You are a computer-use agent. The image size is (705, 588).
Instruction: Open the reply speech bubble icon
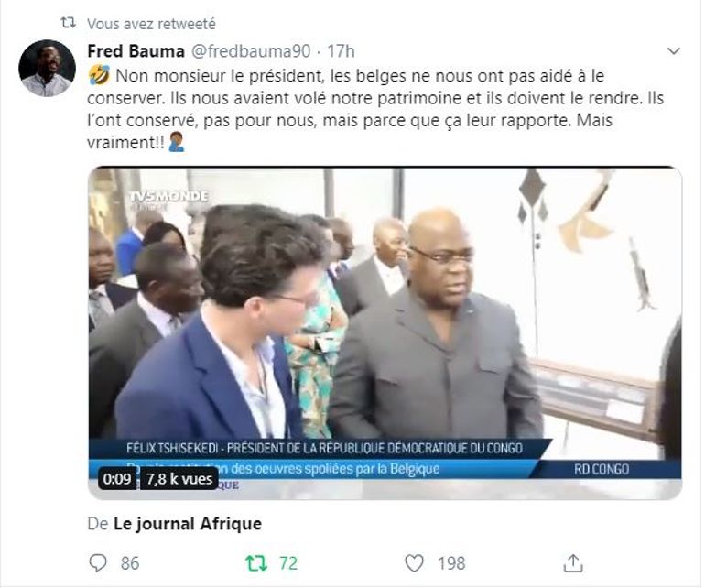(x=98, y=562)
